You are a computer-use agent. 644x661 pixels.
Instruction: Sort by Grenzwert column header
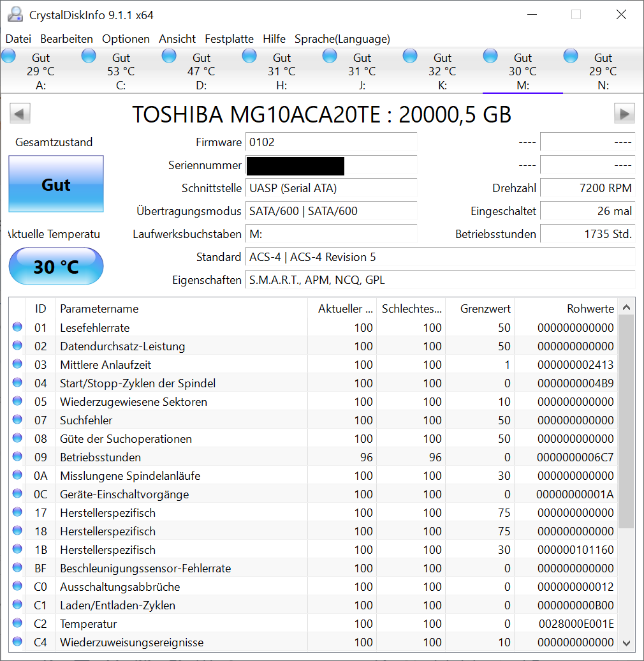point(479,309)
